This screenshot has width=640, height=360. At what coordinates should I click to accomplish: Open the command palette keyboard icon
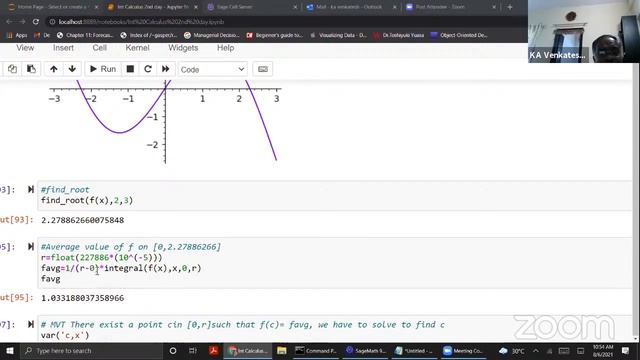tap(263, 69)
